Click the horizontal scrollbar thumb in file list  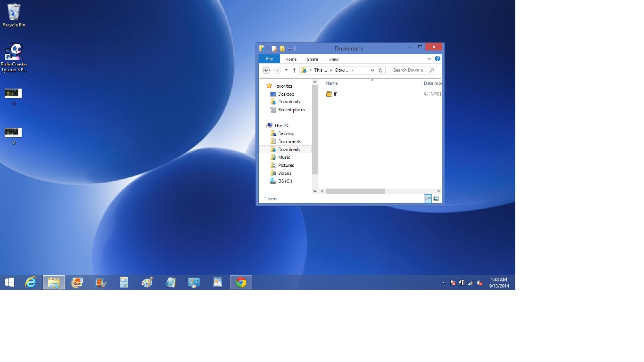[x=355, y=191]
